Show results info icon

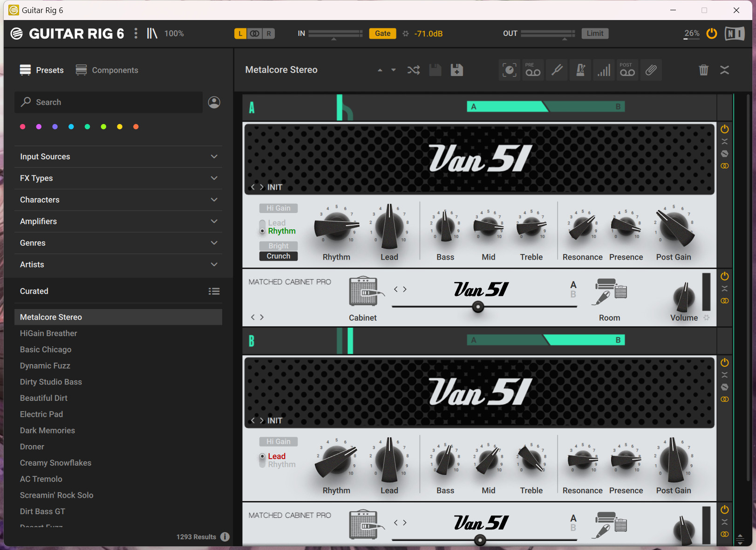(225, 537)
